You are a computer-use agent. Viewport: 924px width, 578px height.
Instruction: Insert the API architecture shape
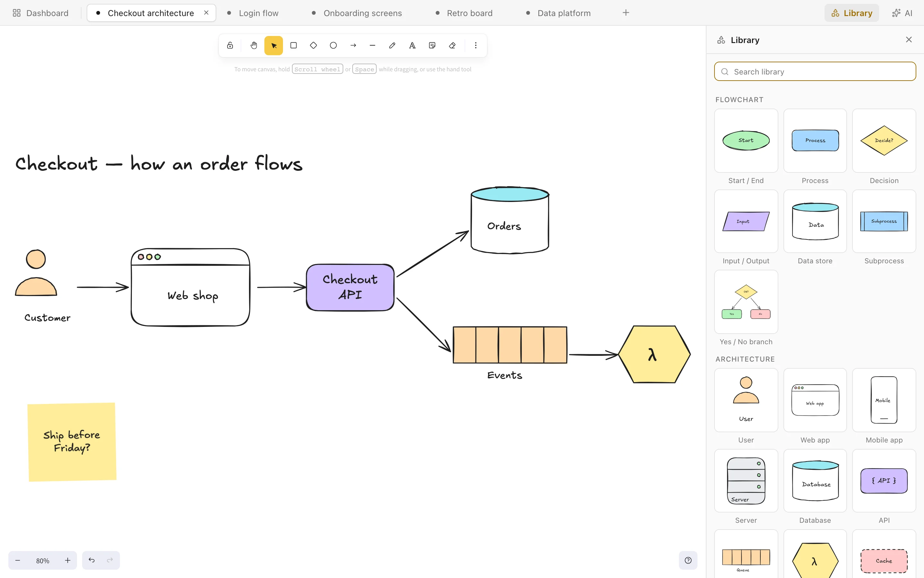pyautogui.click(x=884, y=480)
